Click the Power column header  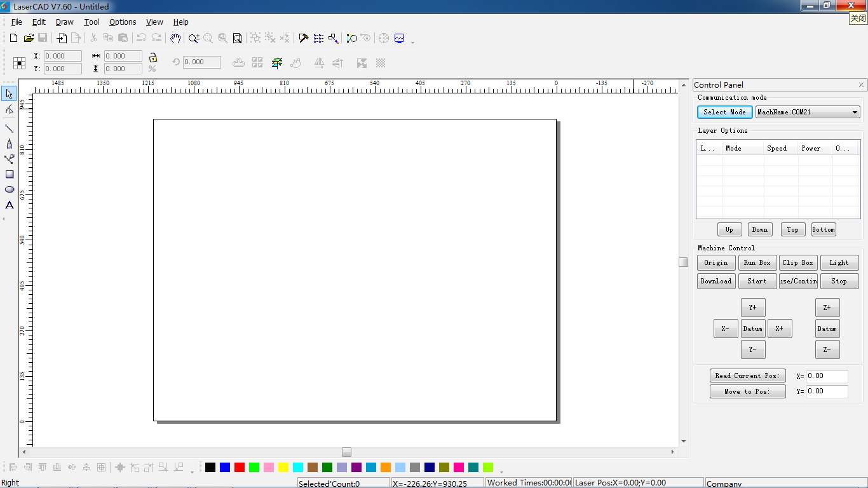coord(815,148)
